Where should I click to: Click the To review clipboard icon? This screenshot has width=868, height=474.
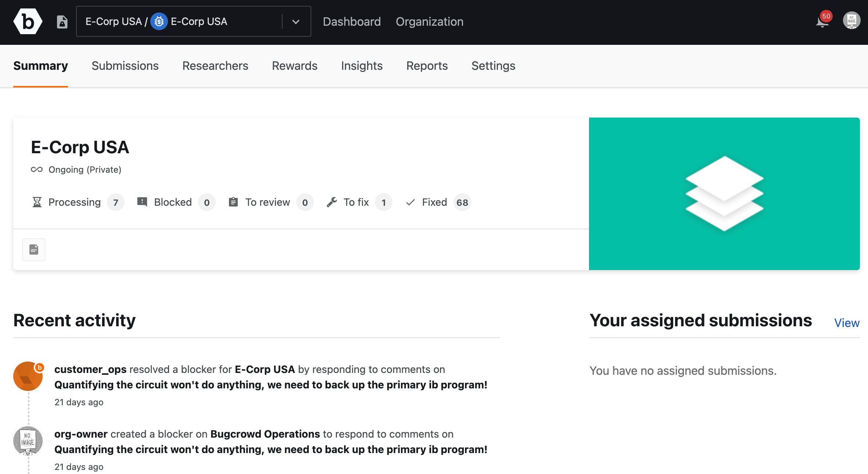point(233,202)
